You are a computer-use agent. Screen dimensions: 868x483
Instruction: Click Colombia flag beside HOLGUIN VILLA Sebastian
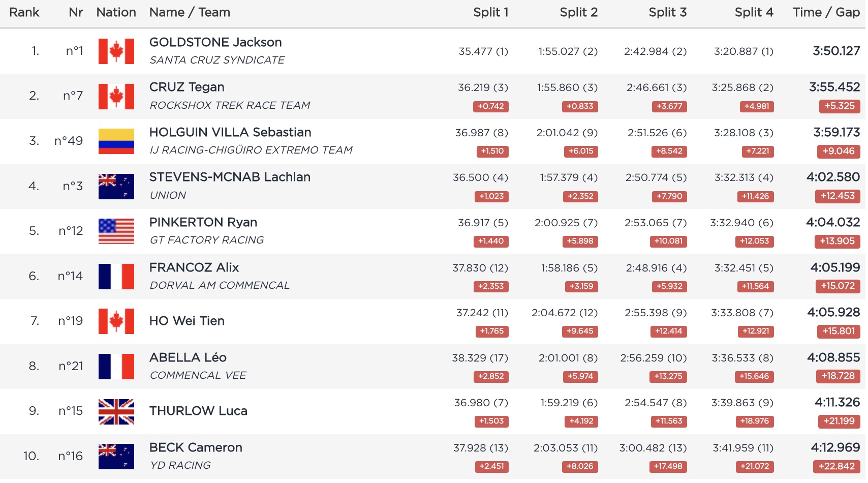tap(116, 141)
